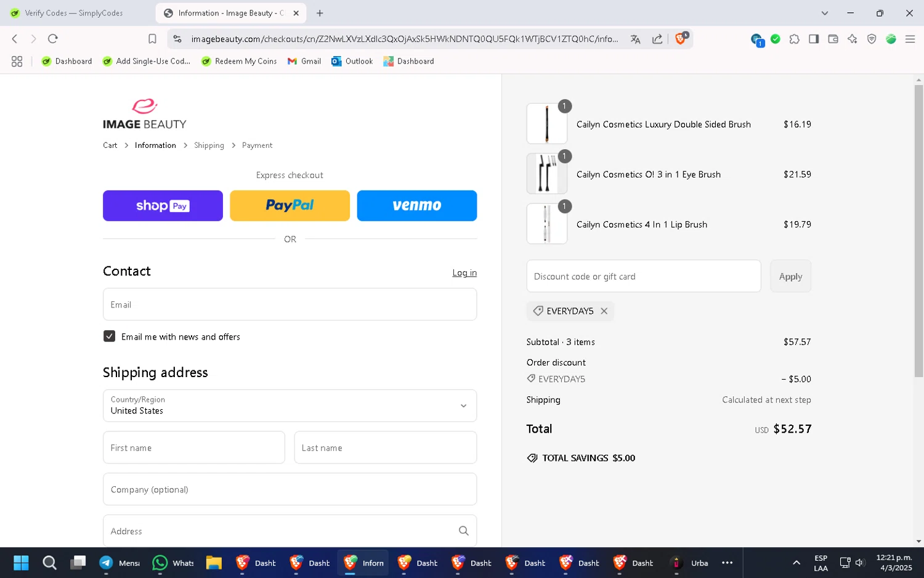Open the Brave VPN shield icon
Viewport: 924px width, 578px height.
coord(872,39)
